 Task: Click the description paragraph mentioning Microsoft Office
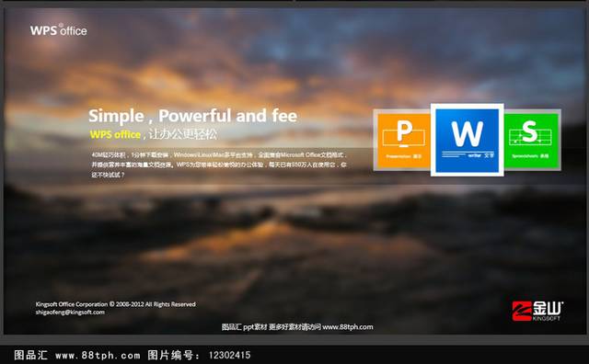219,165
